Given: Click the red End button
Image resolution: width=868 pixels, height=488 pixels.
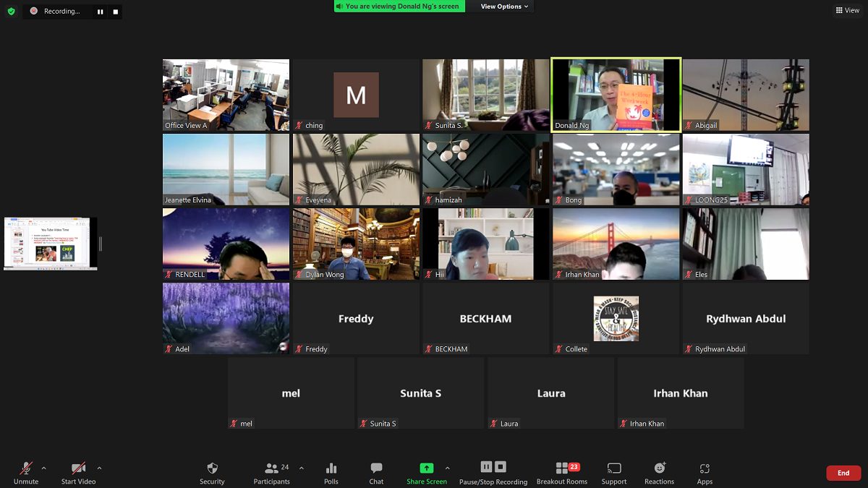Looking at the screenshot, I should point(843,473).
